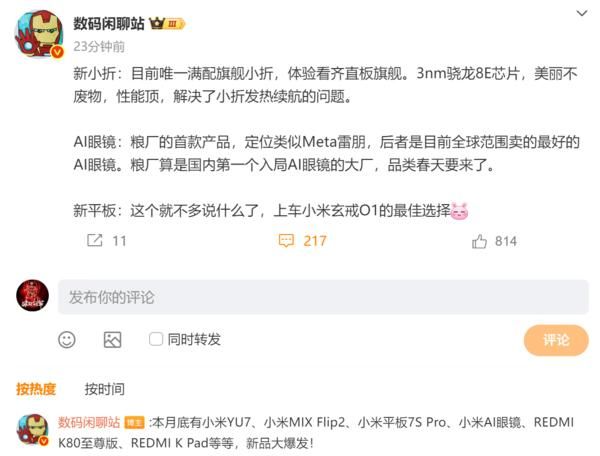Click your own profile avatar beside comment box
Screen dimensions: 600x456
(x=33, y=296)
